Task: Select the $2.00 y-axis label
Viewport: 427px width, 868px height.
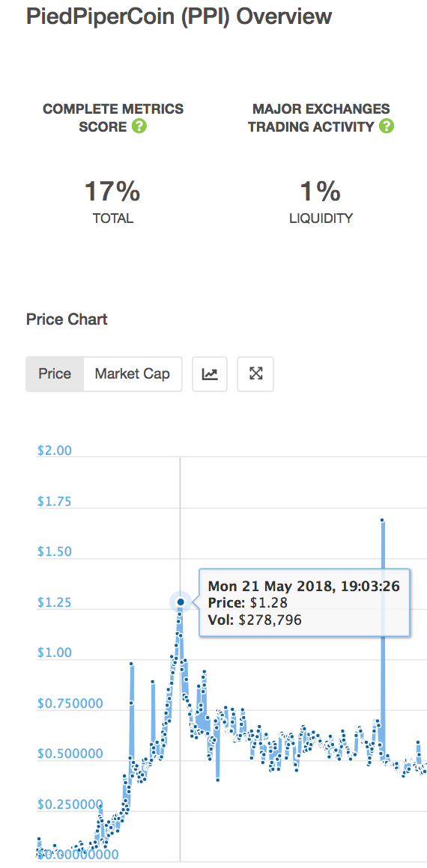Action: pos(55,450)
